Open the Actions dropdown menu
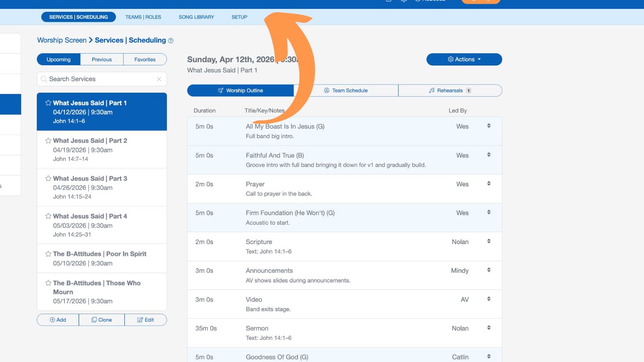 [x=464, y=59]
